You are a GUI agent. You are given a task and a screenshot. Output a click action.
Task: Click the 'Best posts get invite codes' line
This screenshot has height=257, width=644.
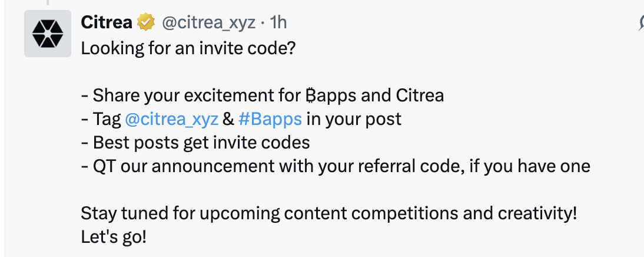(x=195, y=143)
